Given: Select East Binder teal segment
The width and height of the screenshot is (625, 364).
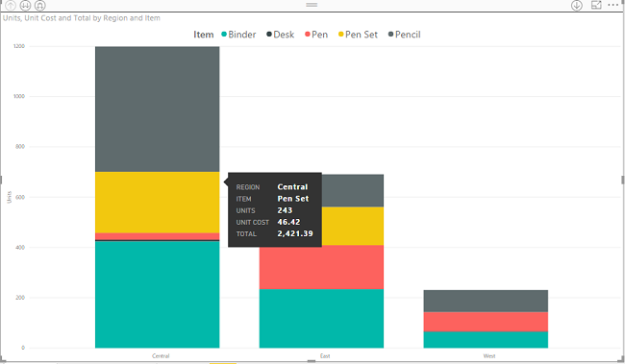Looking at the screenshot, I should (x=321, y=318).
